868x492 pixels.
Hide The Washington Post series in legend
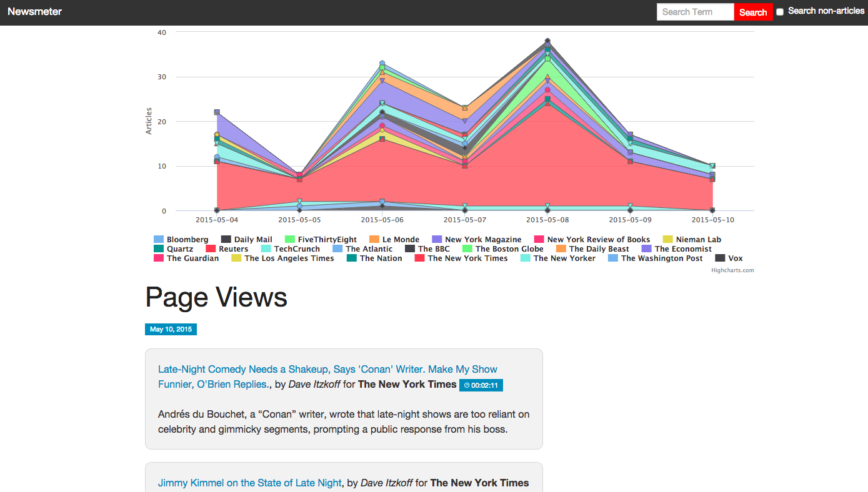pyautogui.click(x=656, y=258)
